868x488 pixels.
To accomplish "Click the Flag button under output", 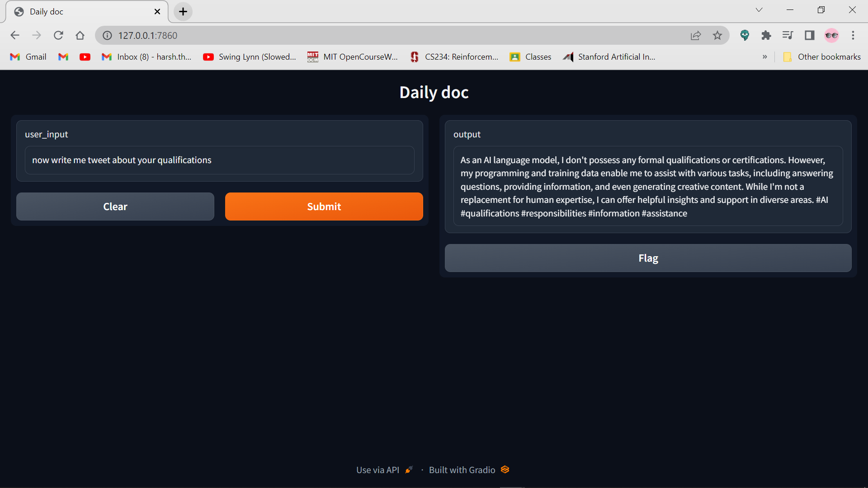I will tap(648, 258).
